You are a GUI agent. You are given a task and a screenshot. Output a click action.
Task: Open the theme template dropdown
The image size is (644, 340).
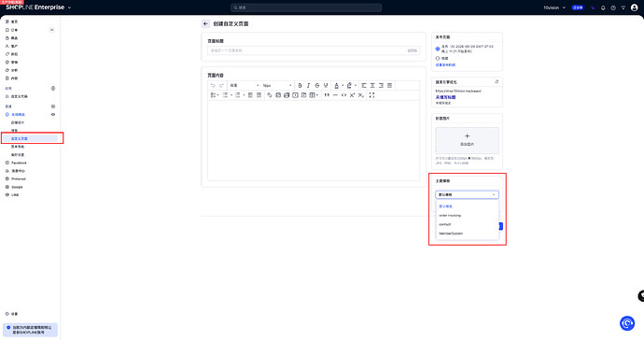(x=467, y=194)
